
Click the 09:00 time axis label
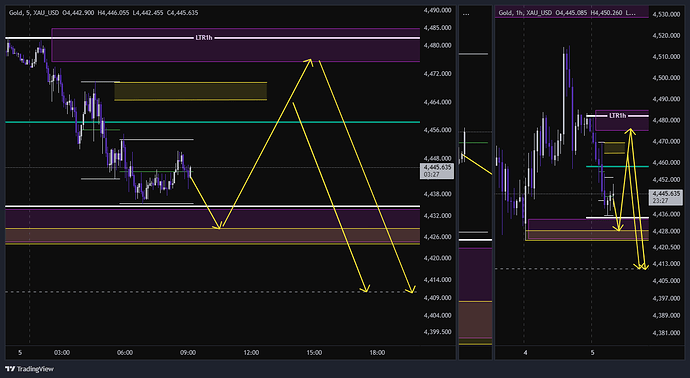(188, 352)
